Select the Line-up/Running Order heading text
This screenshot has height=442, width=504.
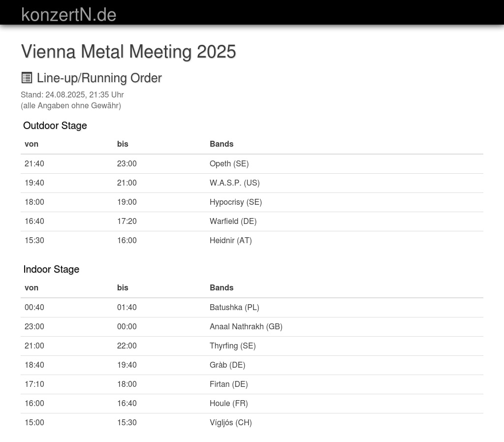(x=99, y=78)
